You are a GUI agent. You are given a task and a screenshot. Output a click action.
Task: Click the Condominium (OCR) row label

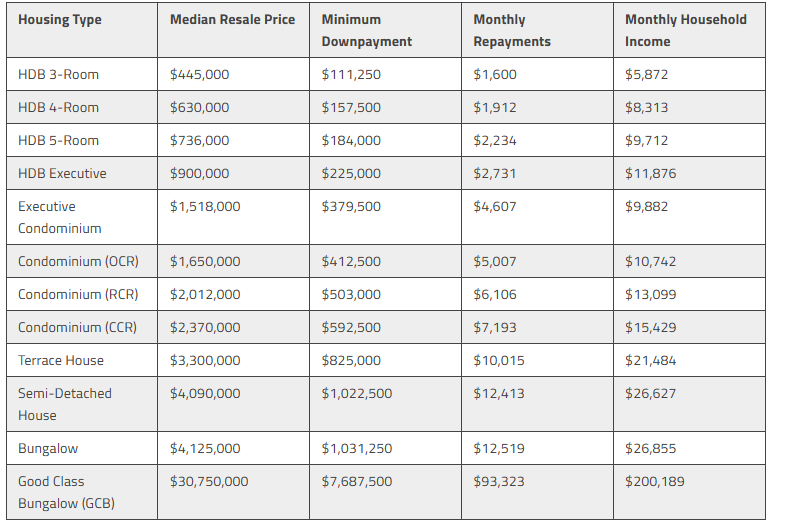(x=78, y=262)
